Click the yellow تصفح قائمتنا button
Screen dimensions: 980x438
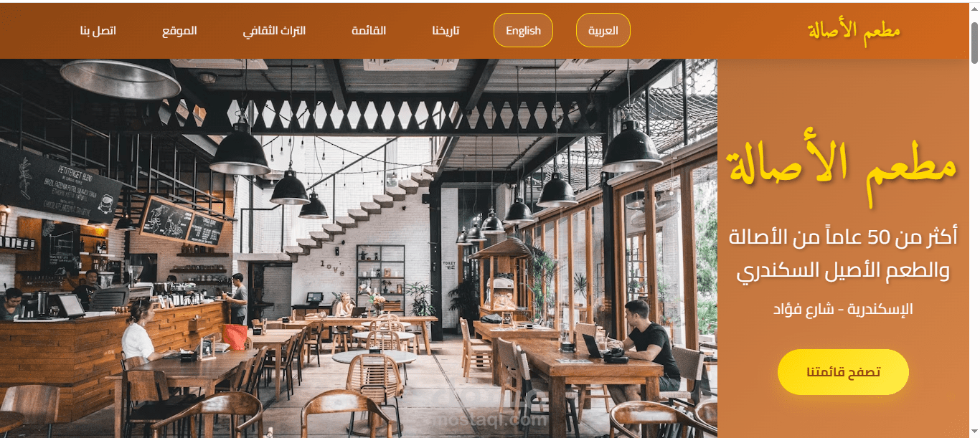pos(843,372)
